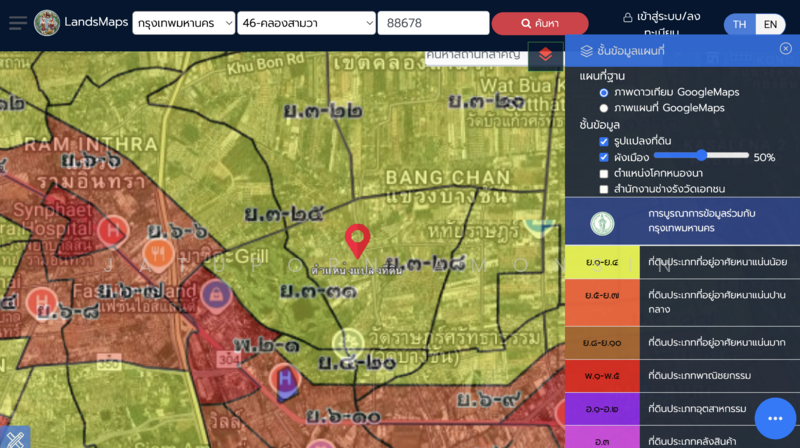Open the district dropdown 46-คลองสามวา
800x448 pixels.
pyautogui.click(x=306, y=23)
